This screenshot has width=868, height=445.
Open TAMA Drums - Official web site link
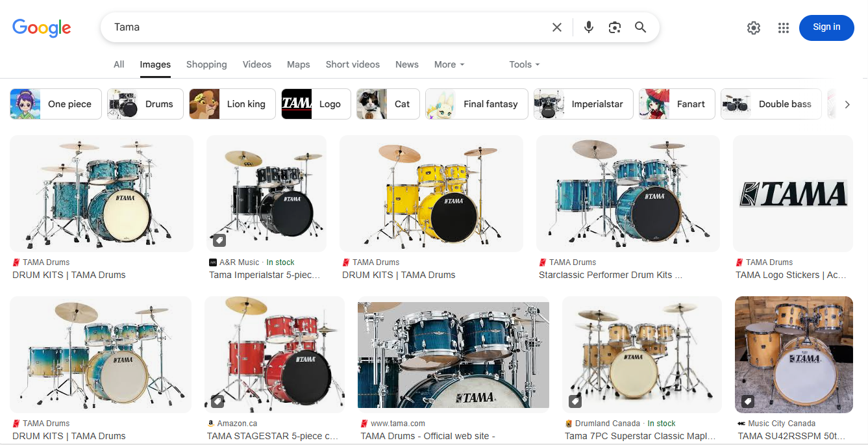(428, 436)
